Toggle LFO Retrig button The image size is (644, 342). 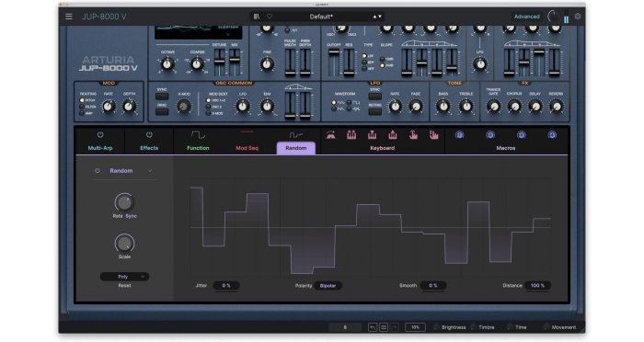coord(374,111)
